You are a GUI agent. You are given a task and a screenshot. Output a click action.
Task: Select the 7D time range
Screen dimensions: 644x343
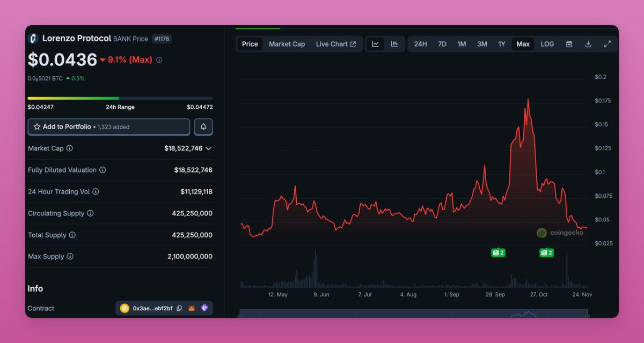tap(442, 44)
